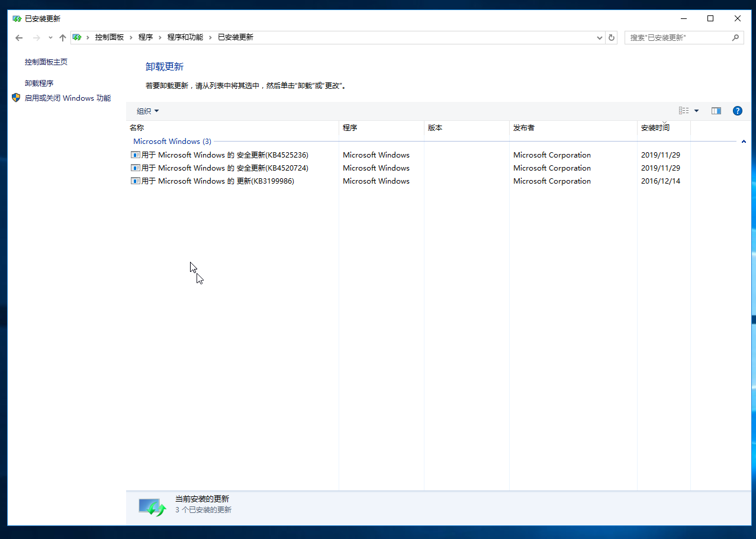Sort by the 安装时间 column header
This screenshot has height=539, width=756.
coord(664,127)
